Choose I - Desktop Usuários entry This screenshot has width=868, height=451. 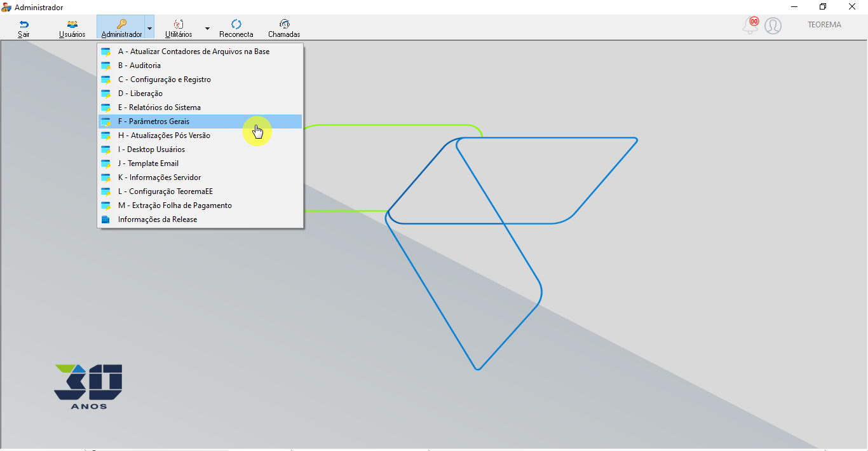click(200, 149)
